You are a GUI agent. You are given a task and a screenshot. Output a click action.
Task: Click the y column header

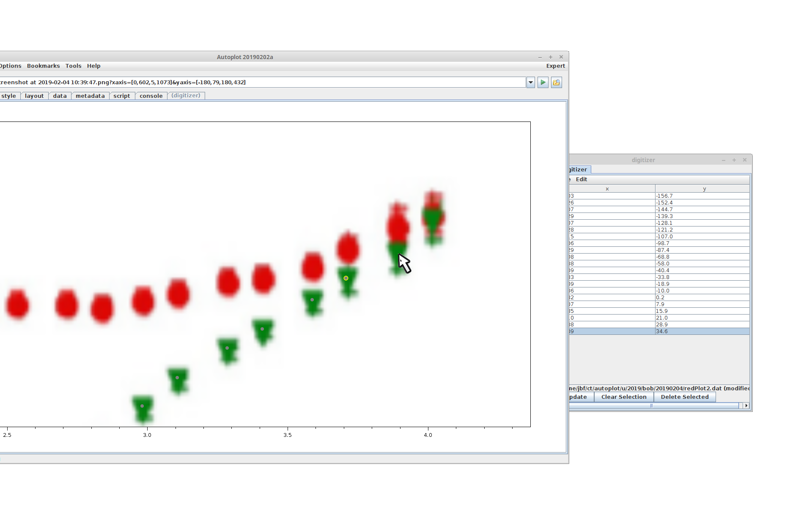pos(702,189)
